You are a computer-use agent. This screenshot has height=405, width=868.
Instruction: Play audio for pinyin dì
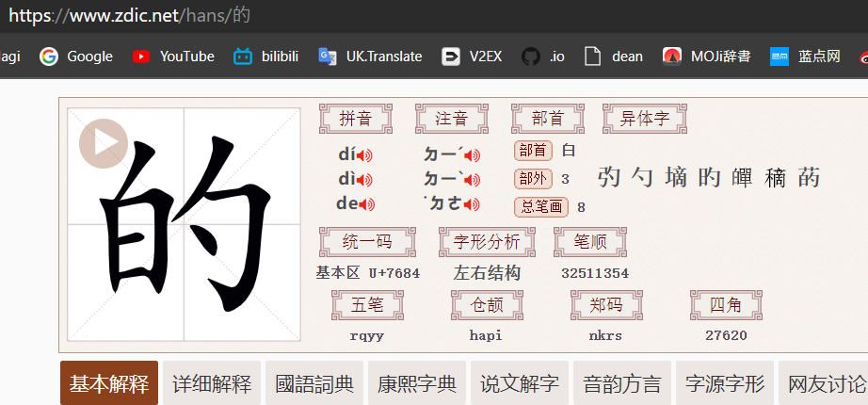(364, 181)
